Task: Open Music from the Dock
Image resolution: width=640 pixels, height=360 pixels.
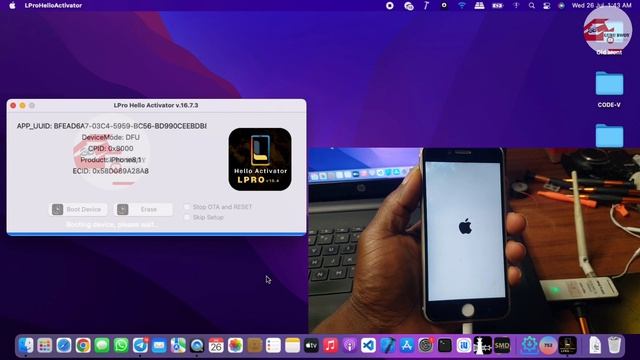Action: (330, 345)
